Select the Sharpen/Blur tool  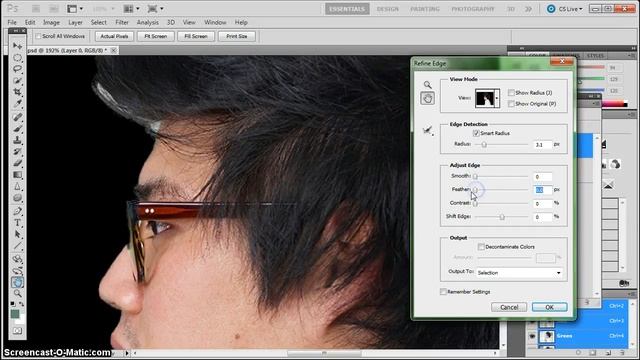[17, 187]
